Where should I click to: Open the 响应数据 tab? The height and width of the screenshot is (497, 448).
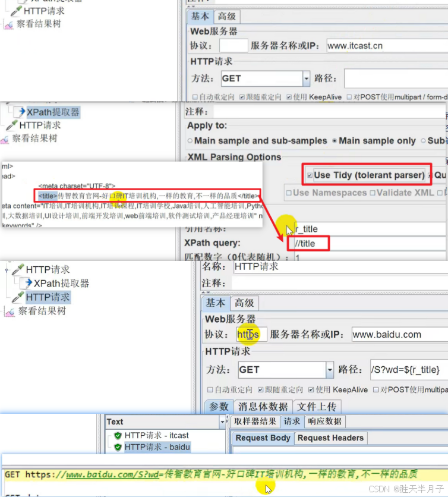coord(325,421)
